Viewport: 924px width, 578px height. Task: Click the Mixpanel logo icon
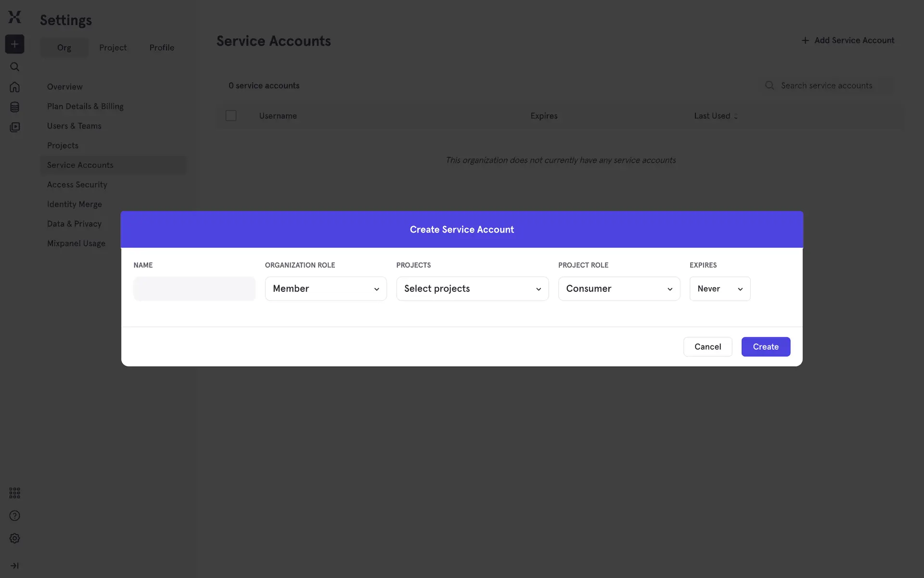(14, 17)
